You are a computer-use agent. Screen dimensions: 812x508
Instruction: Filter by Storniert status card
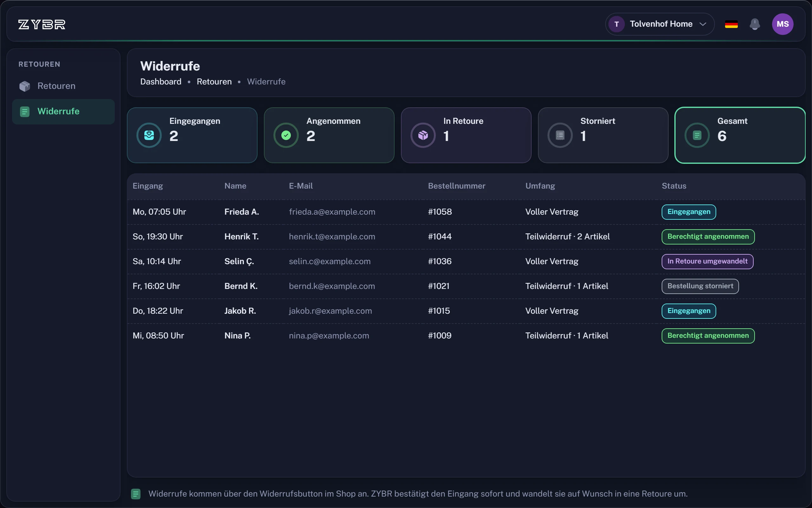pyautogui.click(x=603, y=135)
